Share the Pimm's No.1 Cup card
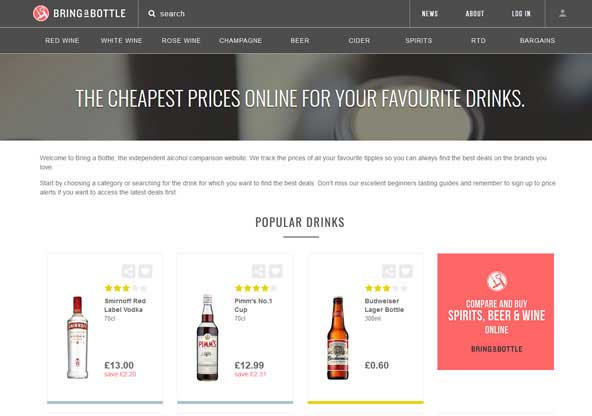The image size is (592, 416). pos(259,271)
